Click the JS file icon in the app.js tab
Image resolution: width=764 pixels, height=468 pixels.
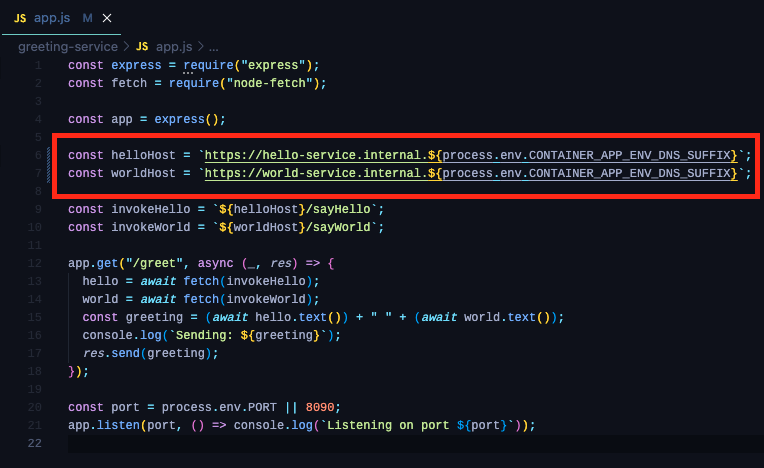19,18
